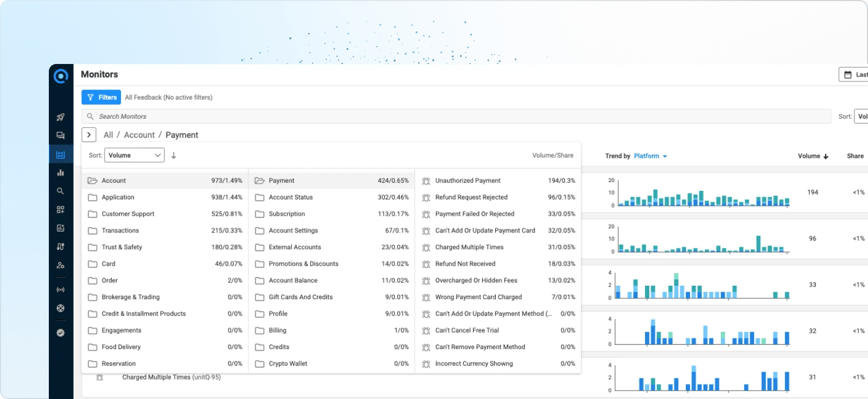Open Gift Cards And Credits folder
The height and width of the screenshot is (399, 868).
click(x=331, y=297)
